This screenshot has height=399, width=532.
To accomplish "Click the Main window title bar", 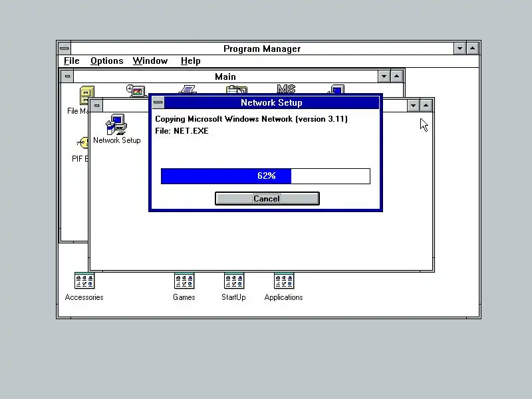I will (x=225, y=76).
